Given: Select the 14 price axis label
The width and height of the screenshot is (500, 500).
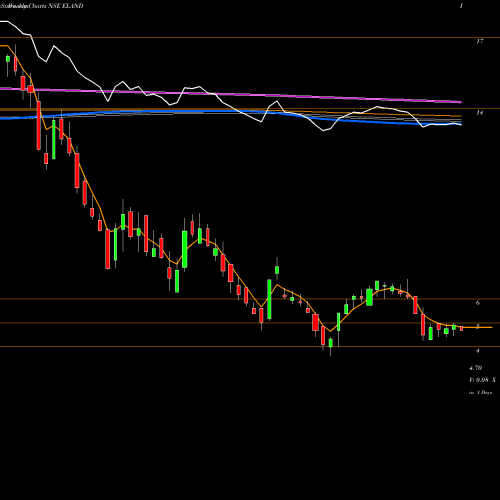Looking at the screenshot, I should tap(479, 113).
